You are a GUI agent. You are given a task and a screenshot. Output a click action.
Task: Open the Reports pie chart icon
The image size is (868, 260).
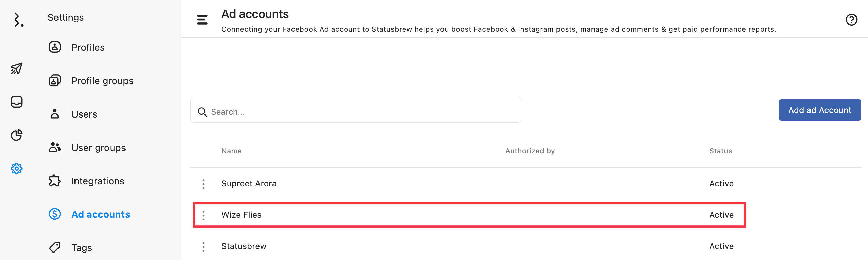[x=17, y=135]
